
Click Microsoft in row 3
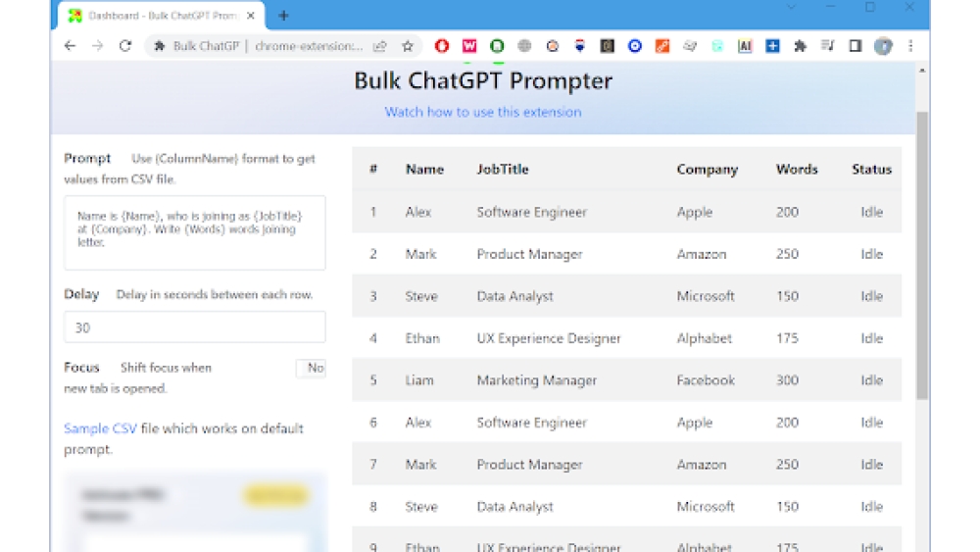click(x=705, y=296)
